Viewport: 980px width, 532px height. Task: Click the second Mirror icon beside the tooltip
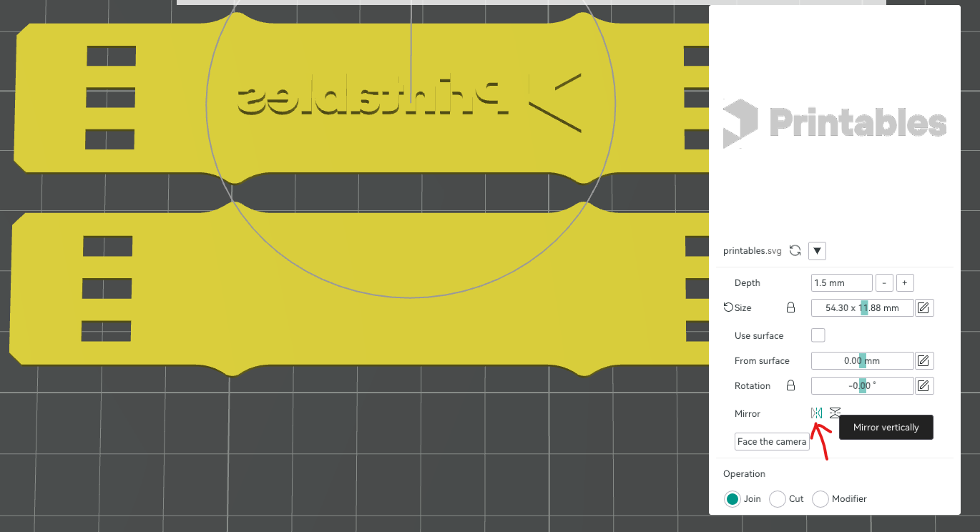coord(835,413)
